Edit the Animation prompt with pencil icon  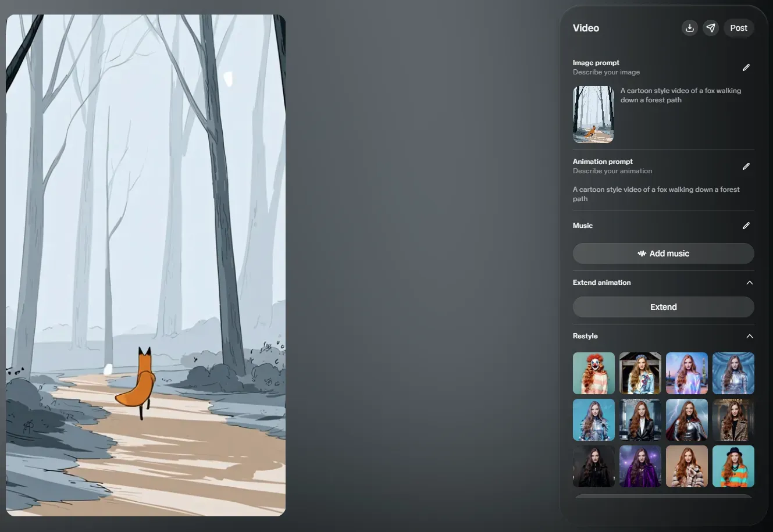click(746, 166)
